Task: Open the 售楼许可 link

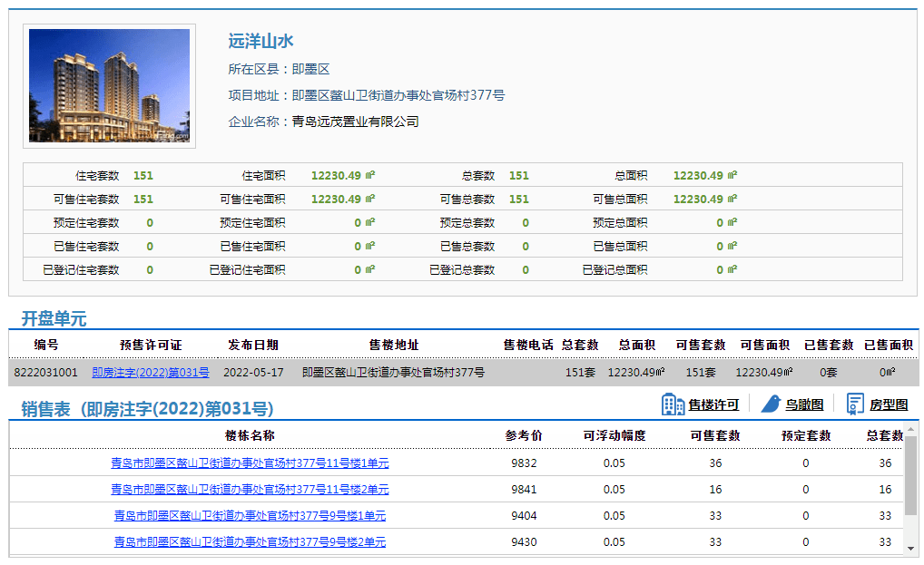Action: click(x=713, y=404)
